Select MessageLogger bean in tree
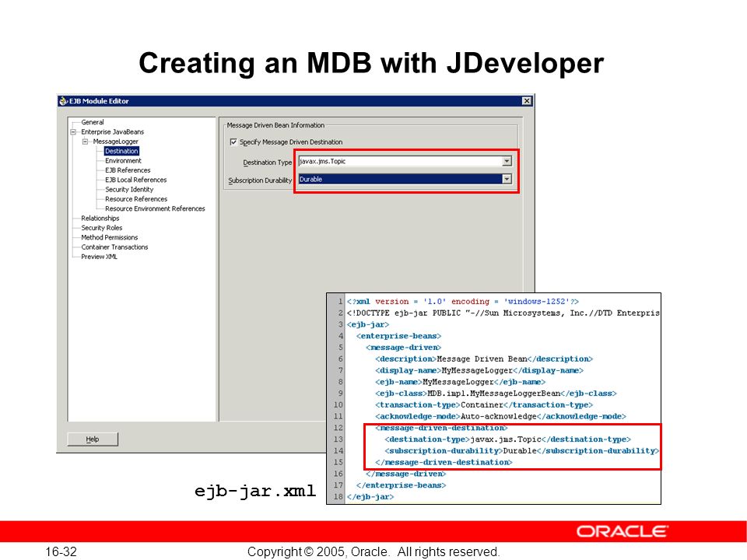The height and width of the screenshot is (560, 747). (x=116, y=142)
